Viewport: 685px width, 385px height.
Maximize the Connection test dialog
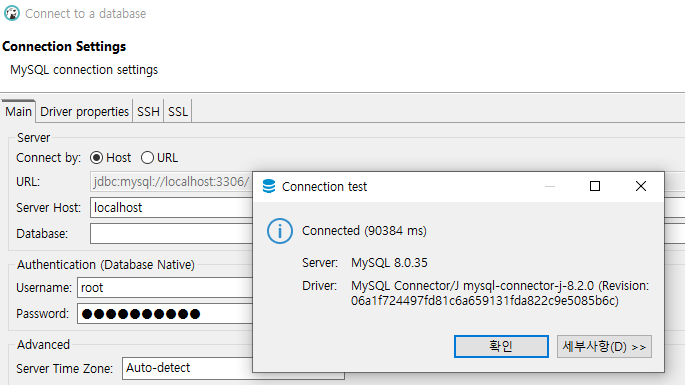coord(595,186)
